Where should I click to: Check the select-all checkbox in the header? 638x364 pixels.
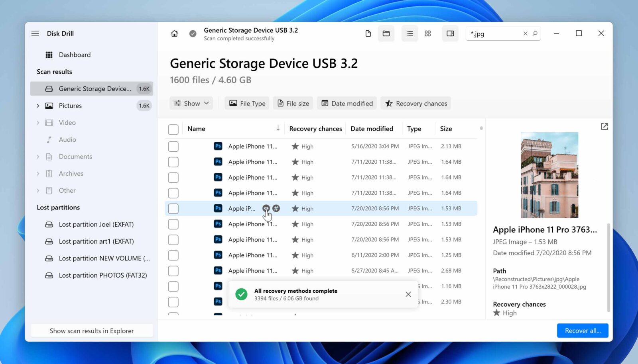coord(173,129)
